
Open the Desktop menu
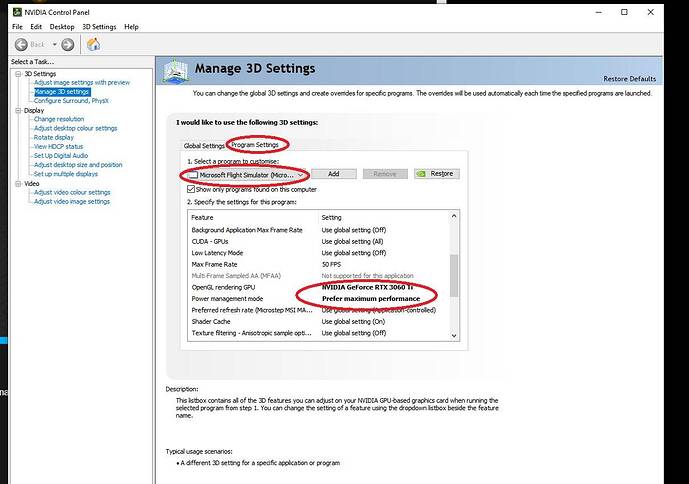(x=62, y=27)
